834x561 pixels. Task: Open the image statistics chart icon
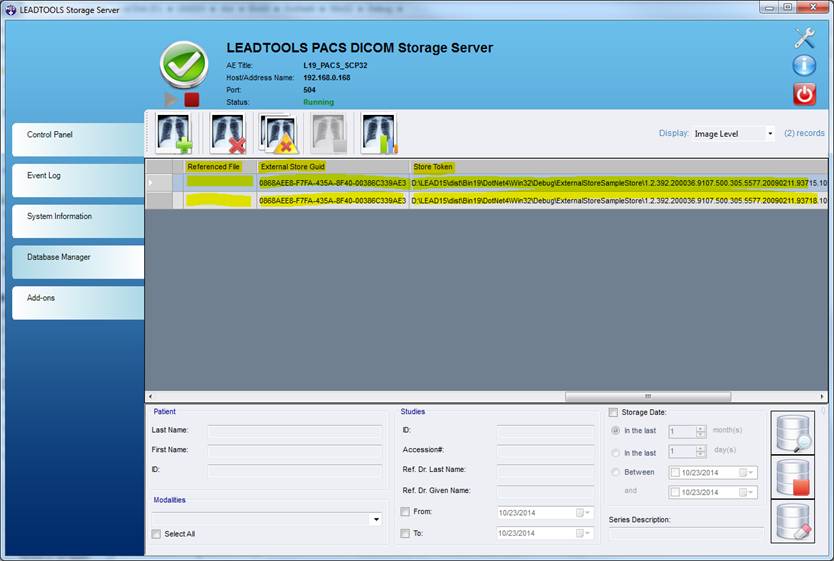(x=379, y=133)
